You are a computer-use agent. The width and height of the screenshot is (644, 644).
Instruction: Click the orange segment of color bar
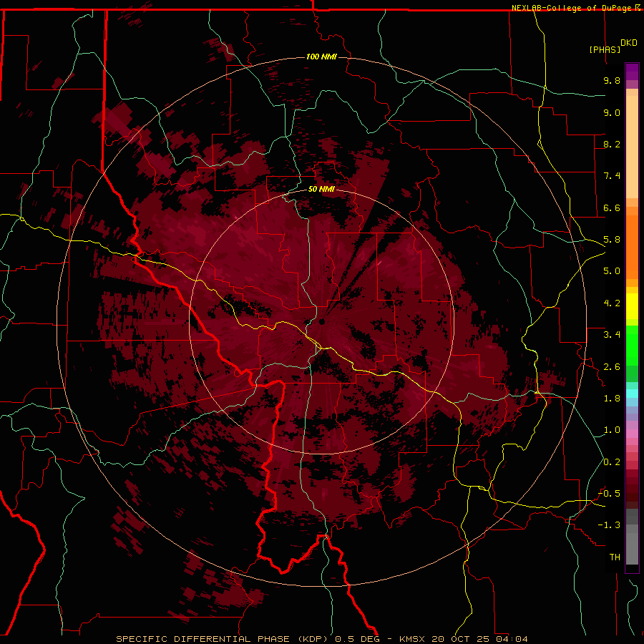coord(632,246)
